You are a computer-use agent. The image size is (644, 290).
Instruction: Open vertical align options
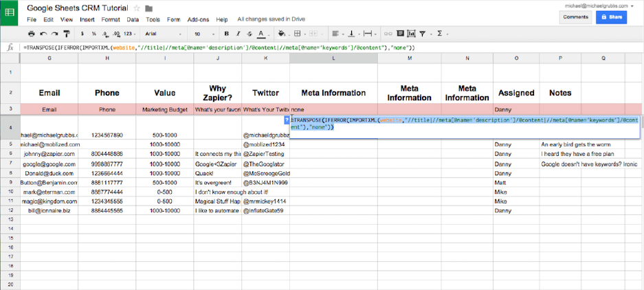[352, 34]
